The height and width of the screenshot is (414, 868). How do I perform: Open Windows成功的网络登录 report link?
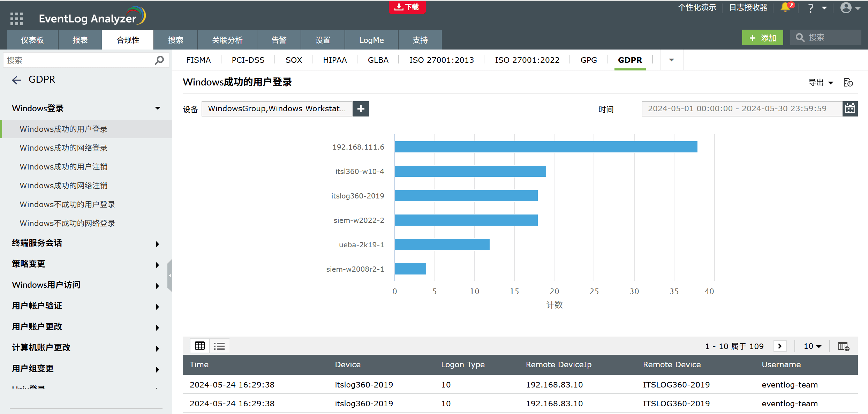[63, 148]
